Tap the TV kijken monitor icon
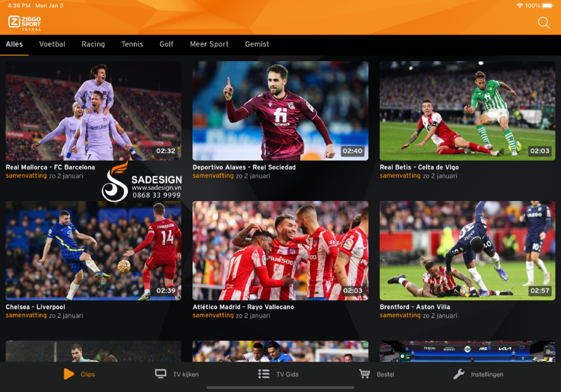 pos(161,374)
